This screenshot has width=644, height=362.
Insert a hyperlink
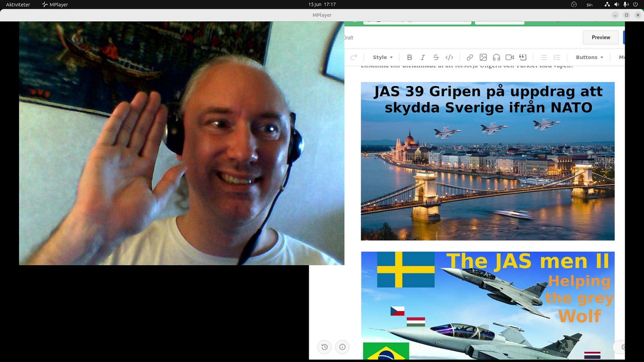[470, 57]
